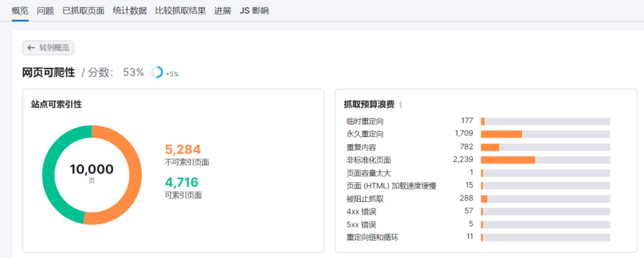
Task: Click the 5,284 不可索引页面 count
Action: pos(182,150)
